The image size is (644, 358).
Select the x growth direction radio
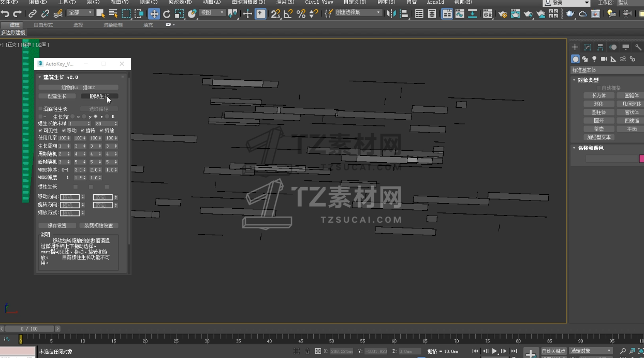click(72, 117)
